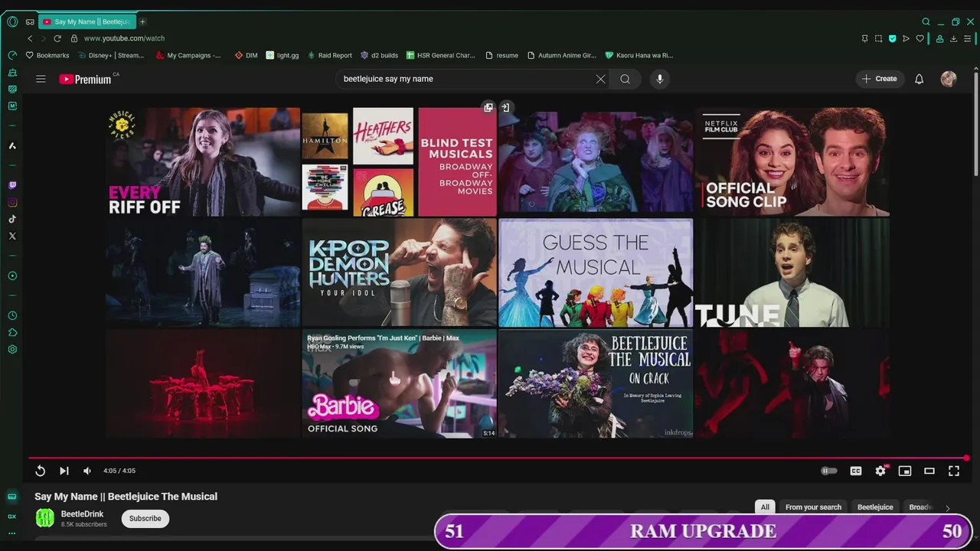Screen dimensions: 980x551
Task: Open sidebar settings gear icon
Action: [x=12, y=349]
